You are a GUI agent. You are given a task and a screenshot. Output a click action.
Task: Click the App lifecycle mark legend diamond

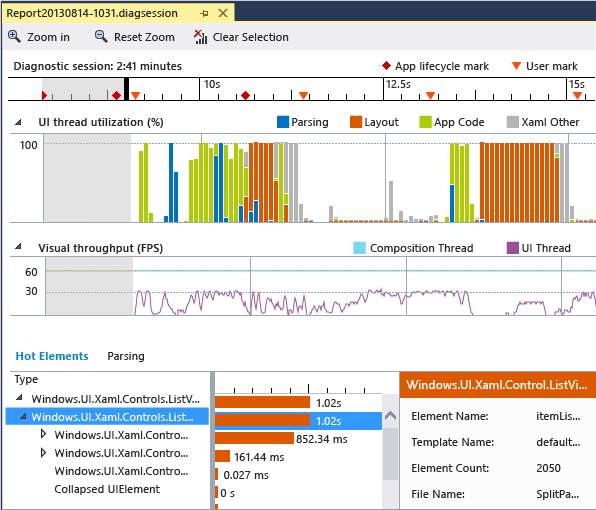386,66
